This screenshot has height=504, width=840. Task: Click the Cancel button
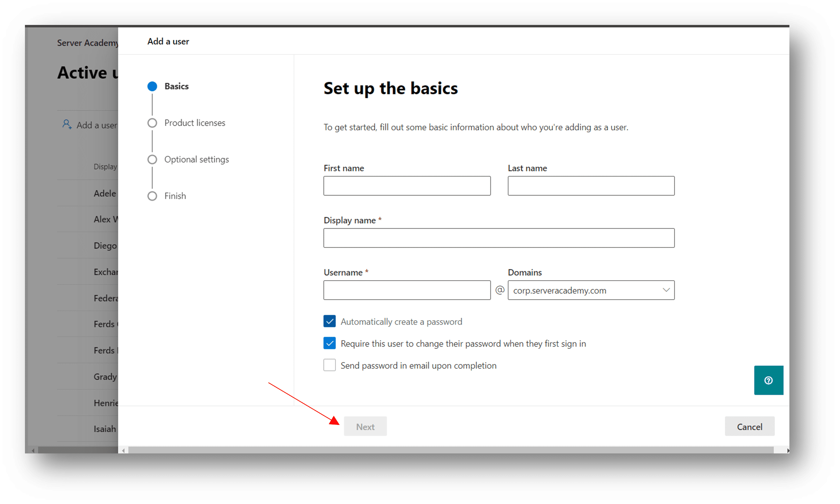click(x=749, y=426)
